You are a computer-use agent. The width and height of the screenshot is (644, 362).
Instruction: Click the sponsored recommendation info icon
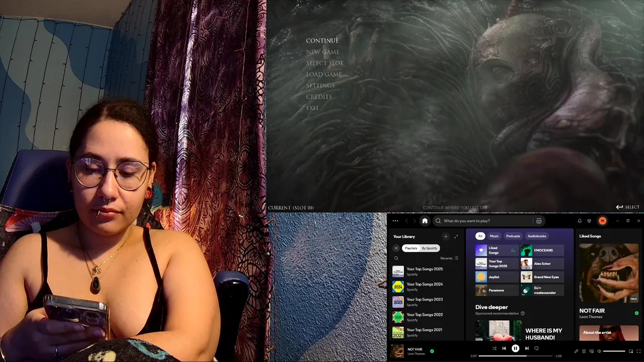pyautogui.click(x=522, y=313)
